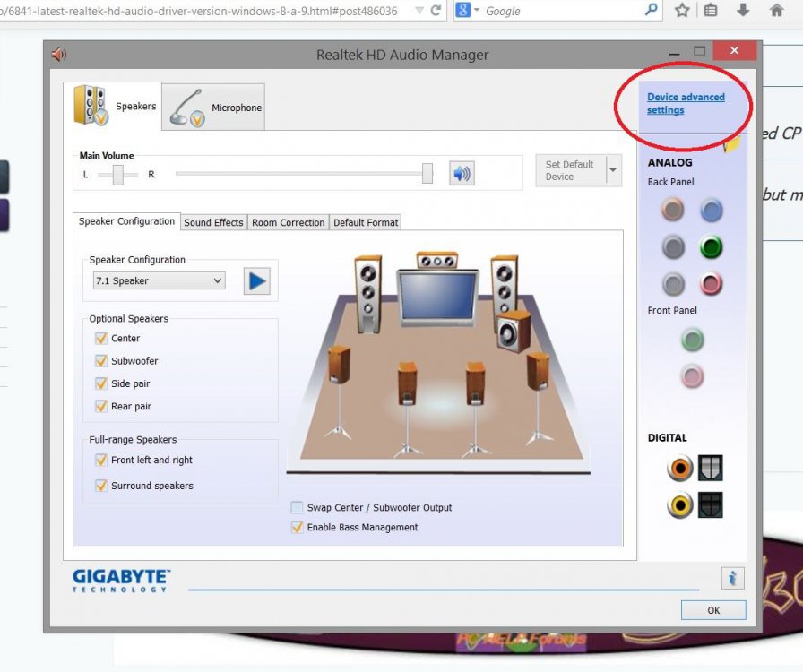Mute main volume with speaker icon button
803x672 pixels.
(x=462, y=173)
